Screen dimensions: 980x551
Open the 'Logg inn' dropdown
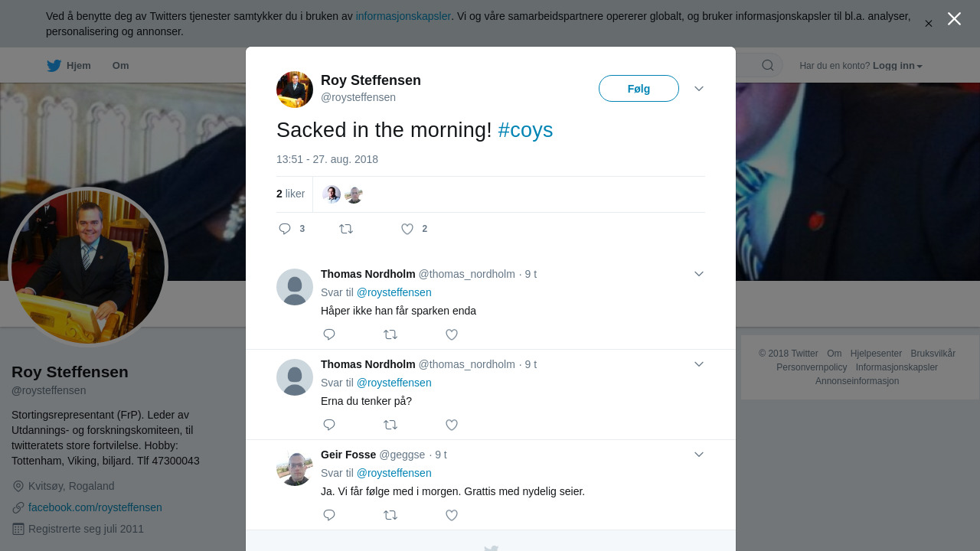[x=897, y=66]
